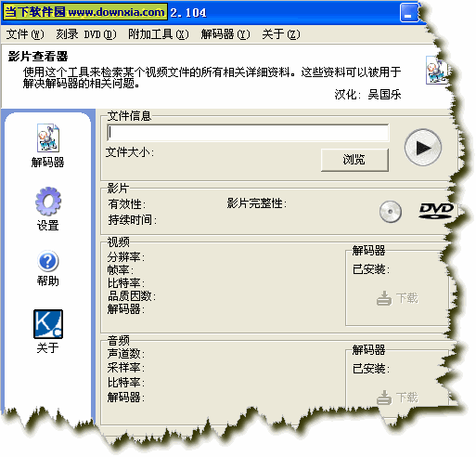
Task: Click the 声道数 label
Action: click(126, 353)
